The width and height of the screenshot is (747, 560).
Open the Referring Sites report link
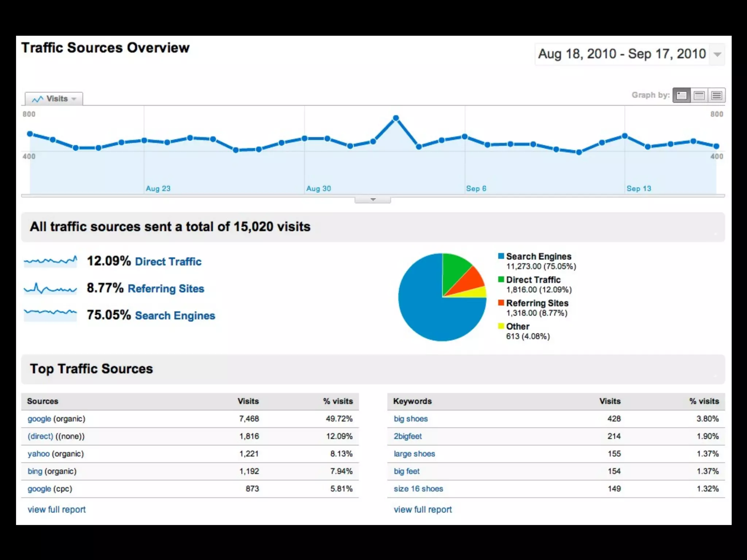click(166, 289)
